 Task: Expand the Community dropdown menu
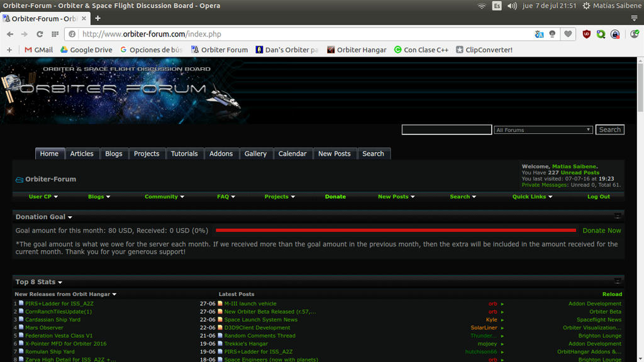pyautogui.click(x=164, y=197)
